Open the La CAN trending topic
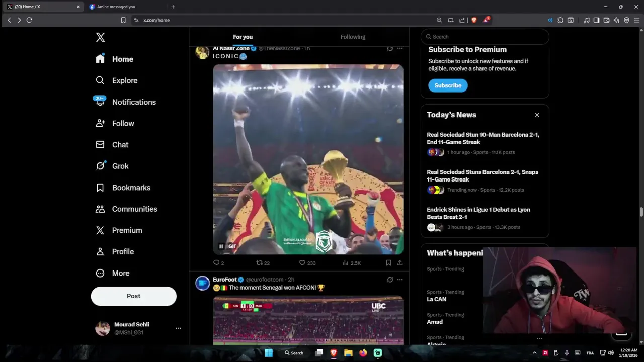Screen dimensions: 644x362 436,299
